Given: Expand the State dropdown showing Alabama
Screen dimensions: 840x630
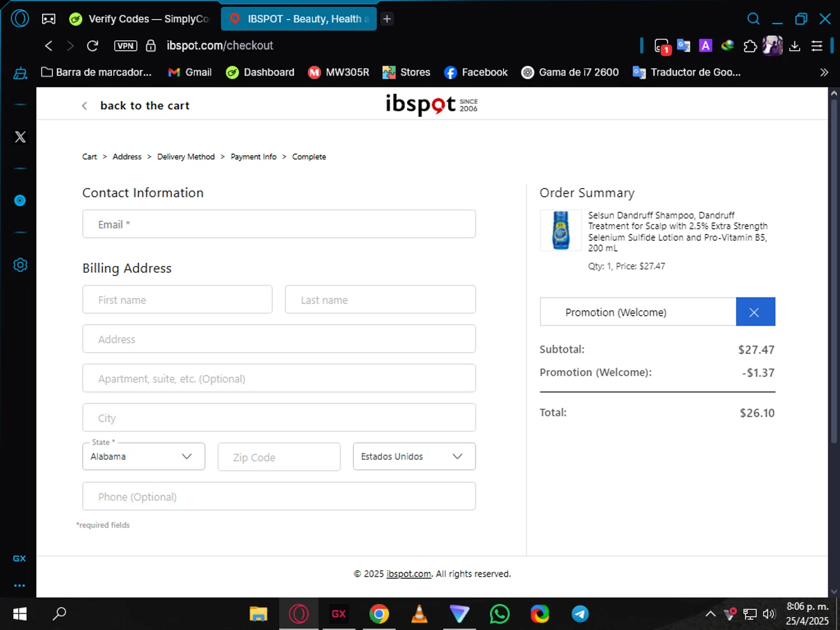Looking at the screenshot, I should pos(143,456).
